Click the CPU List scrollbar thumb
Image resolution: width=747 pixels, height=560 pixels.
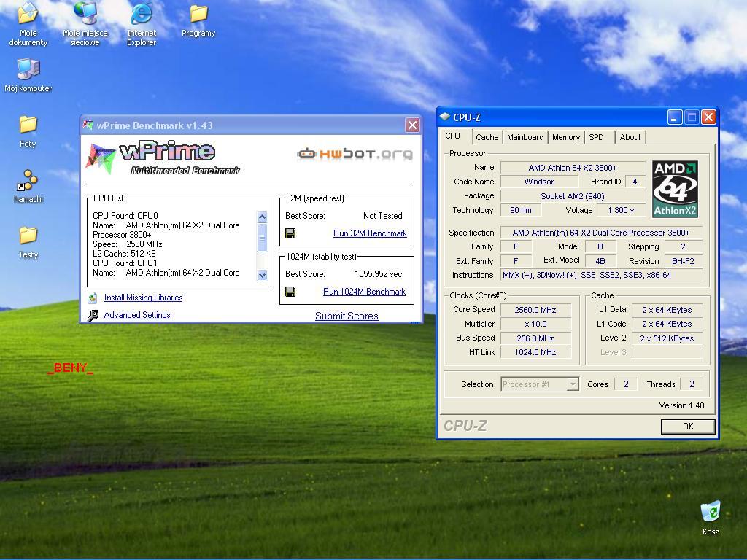point(262,238)
